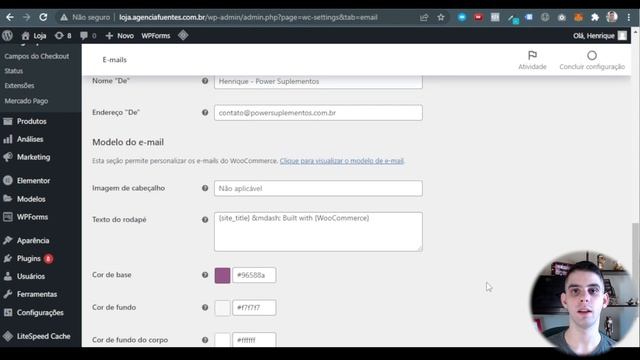Image resolution: width=640 pixels, height=360 pixels.
Task: Open WPForms in admin bar
Action: tap(156, 36)
